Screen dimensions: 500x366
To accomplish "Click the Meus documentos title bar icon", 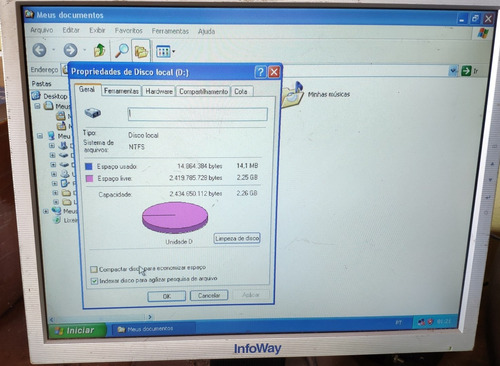I will point(29,14).
